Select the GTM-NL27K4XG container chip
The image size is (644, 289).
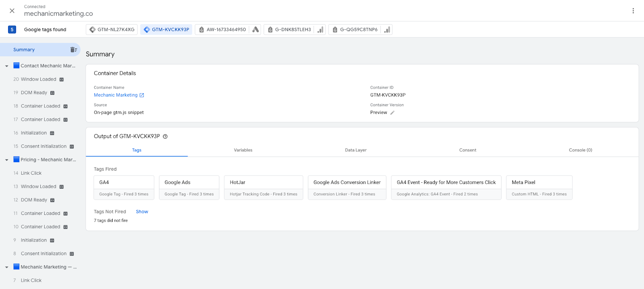tap(111, 29)
